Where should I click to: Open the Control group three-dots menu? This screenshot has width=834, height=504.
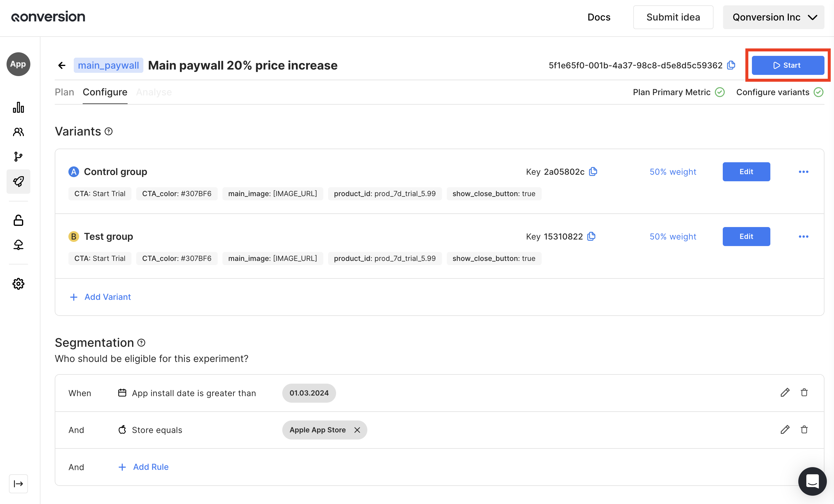(803, 171)
